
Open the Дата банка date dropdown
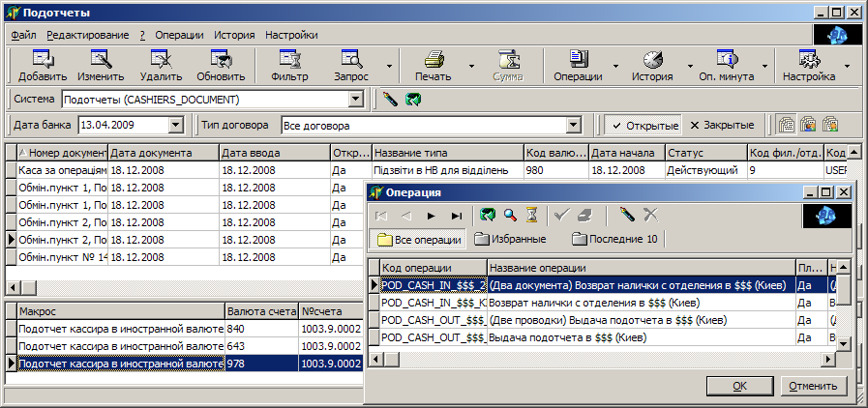(x=175, y=126)
